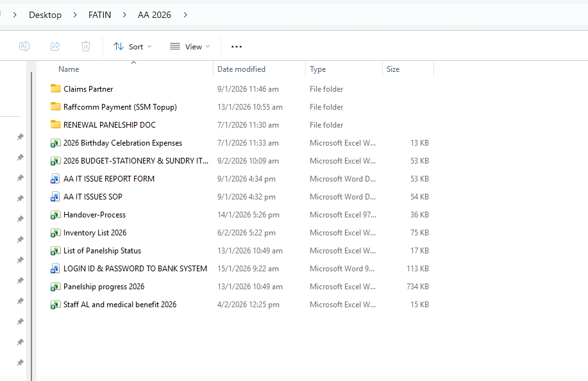Select the Claims Partner folder icon
Viewport: 588px width, 381px height.
click(x=55, y=89)
